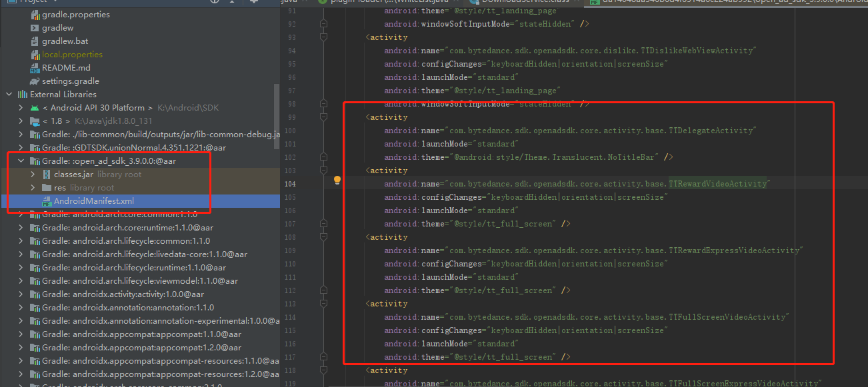Click the gradlew.bat file icon
Screen dimensions: 868x387
pyautogui.click(x=35, y=41)
